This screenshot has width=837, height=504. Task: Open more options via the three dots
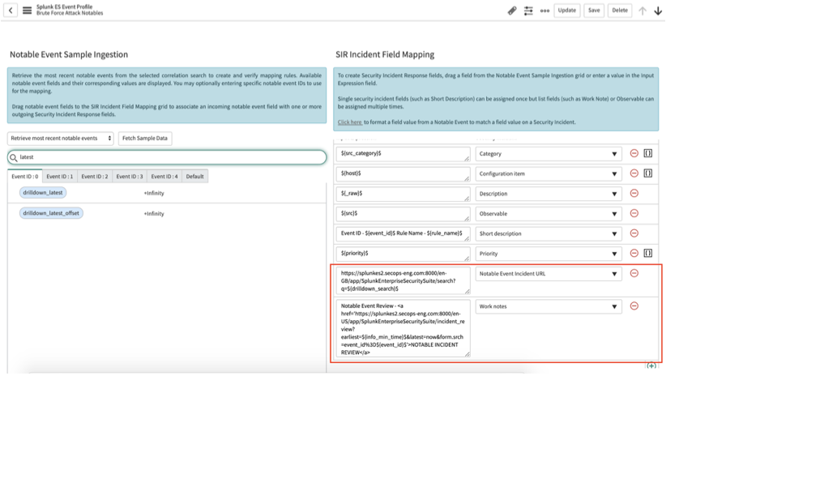click(x=544, y=11)
